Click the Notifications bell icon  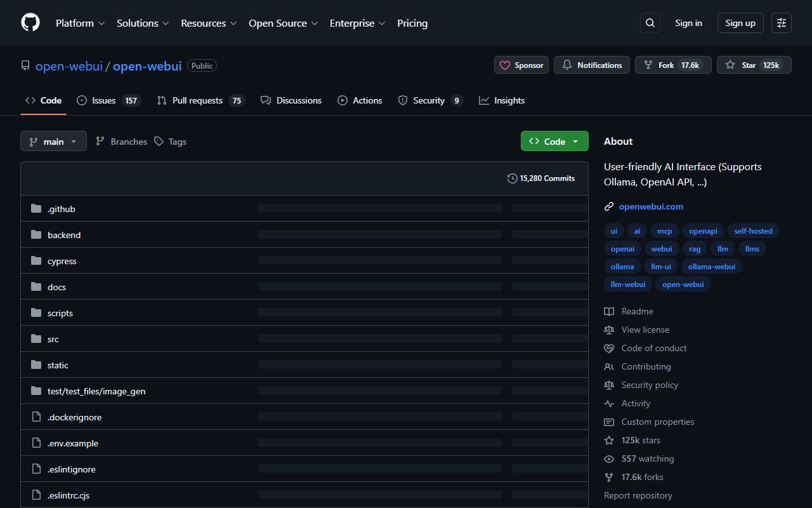point(567,64)
